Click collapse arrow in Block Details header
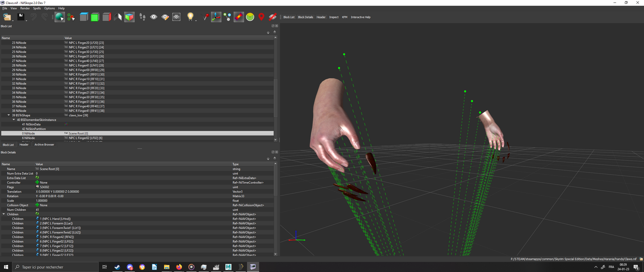Screen dimensions: 644x272 (275, 158)
